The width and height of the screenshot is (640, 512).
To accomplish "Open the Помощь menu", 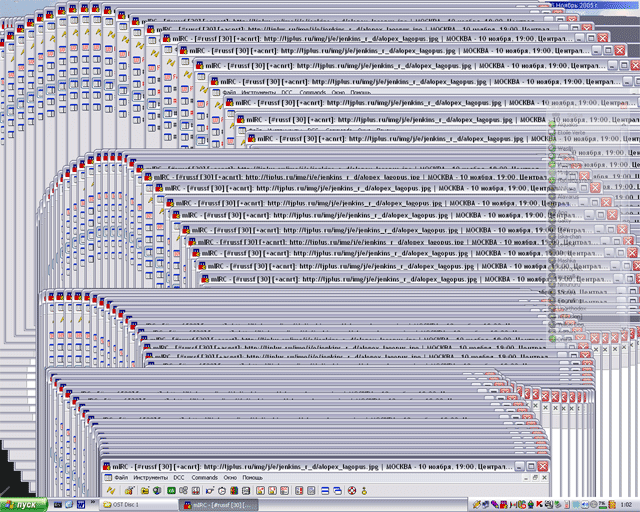I will (253, 477).
